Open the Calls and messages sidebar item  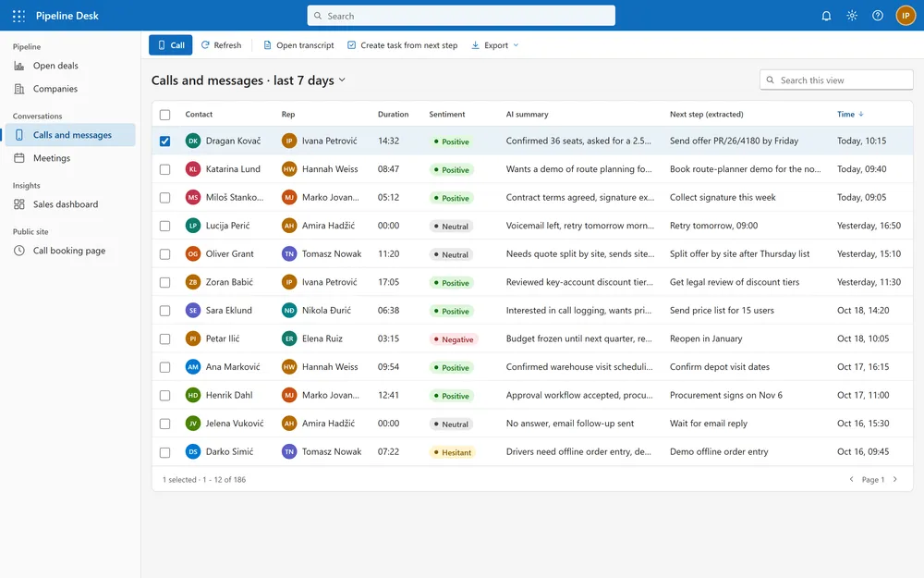pyautogui.click(x=70, y=135)
